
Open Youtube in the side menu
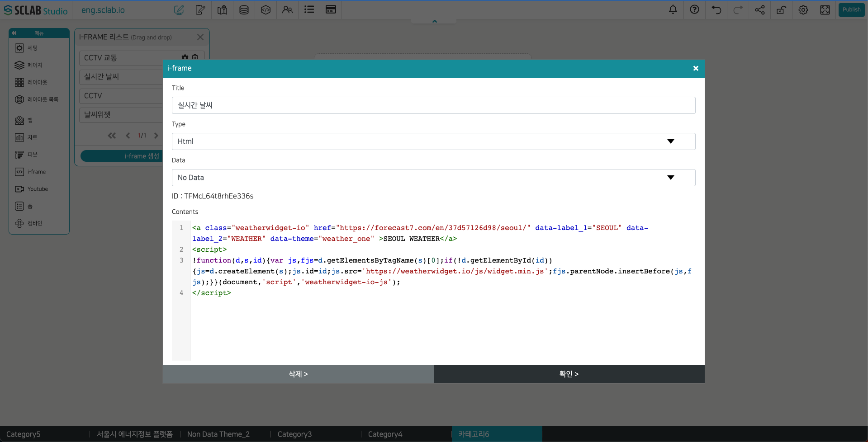(x=39, y=189)
